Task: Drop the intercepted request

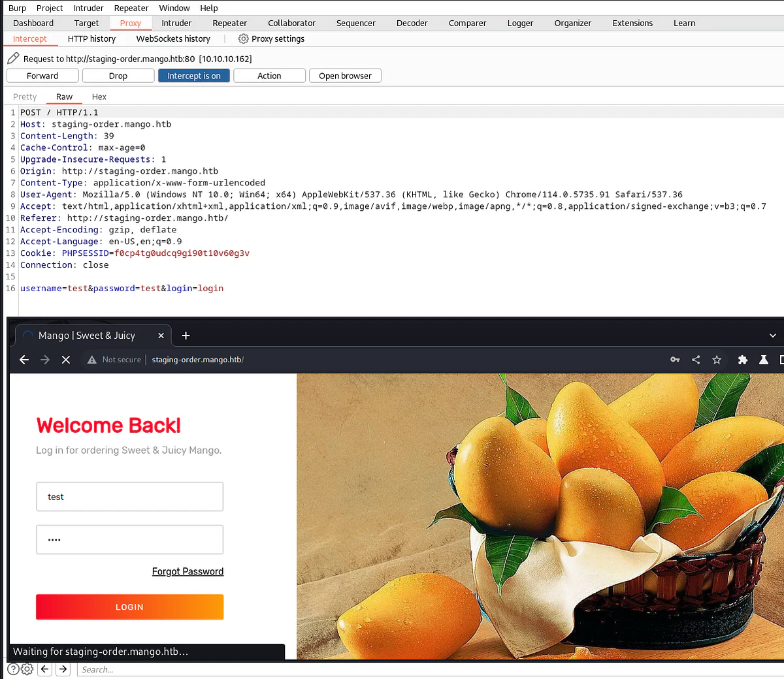Action: pyautogui.click(x=118, y=76)
